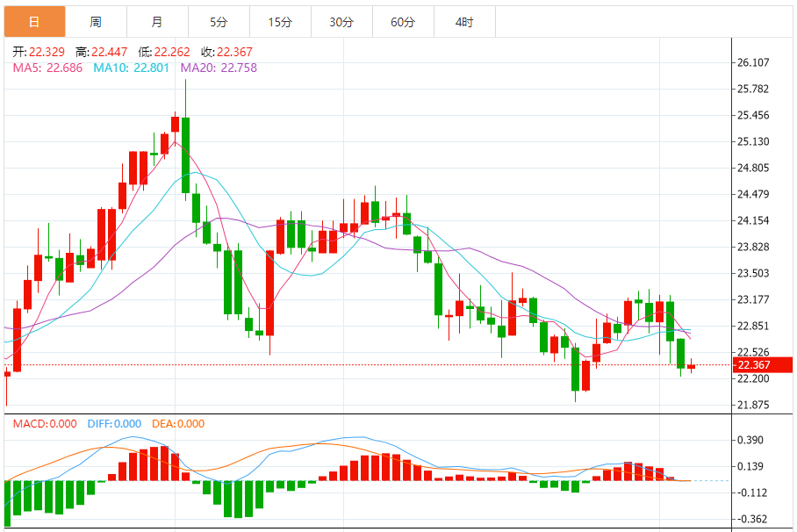Click the 0.390 MACD axis label
Viewport: 797px width, 532px height.
click(x=750, y=440)
